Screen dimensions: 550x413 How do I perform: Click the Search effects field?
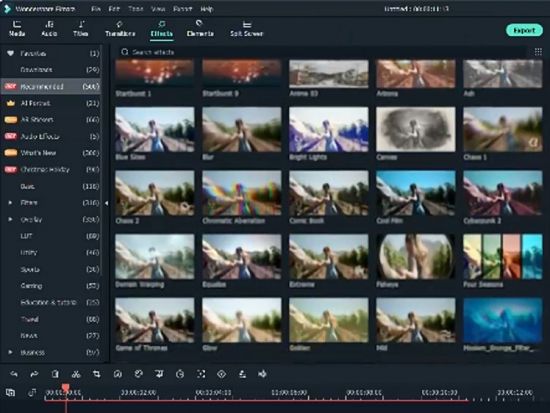(x=323, y=52)
